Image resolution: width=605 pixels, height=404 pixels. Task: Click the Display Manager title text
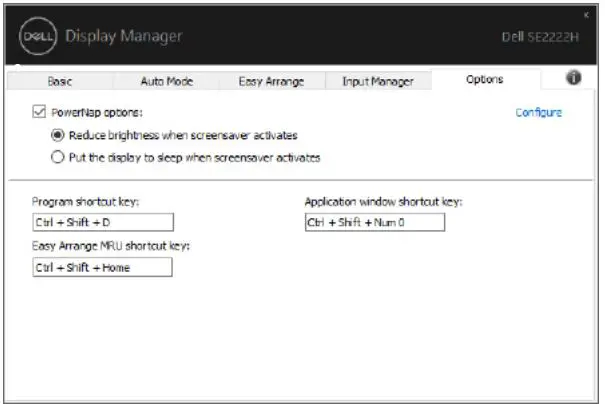[123, 36]
